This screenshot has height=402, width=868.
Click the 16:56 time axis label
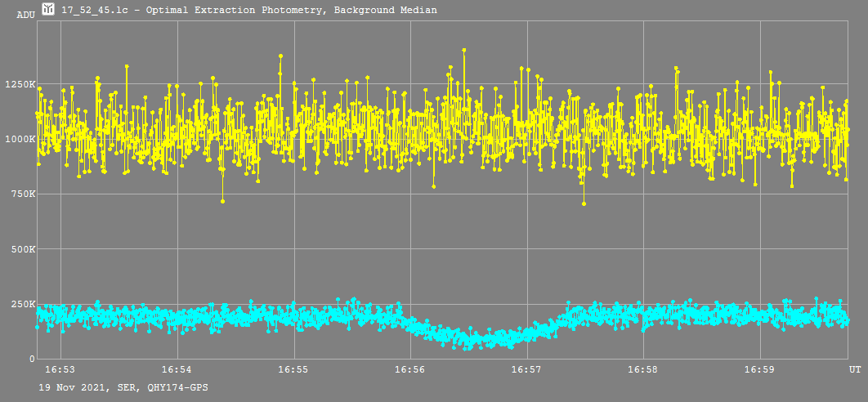409,370
